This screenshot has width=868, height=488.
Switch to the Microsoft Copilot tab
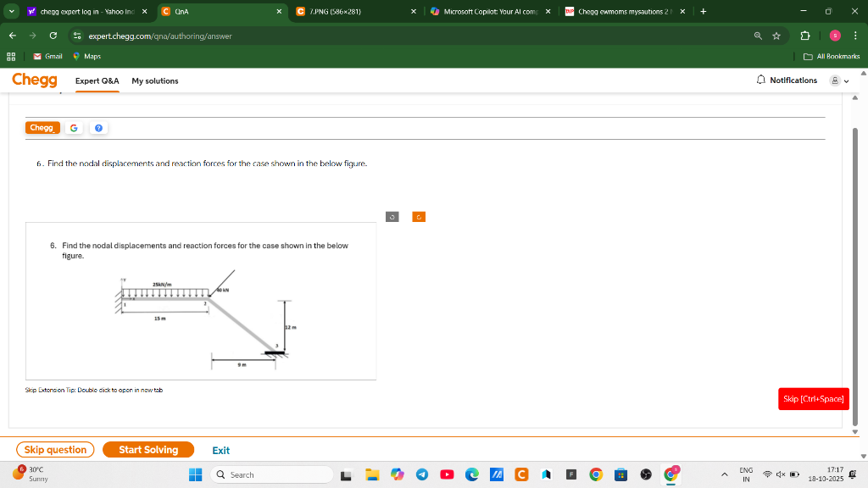click(x=491, y=12)
